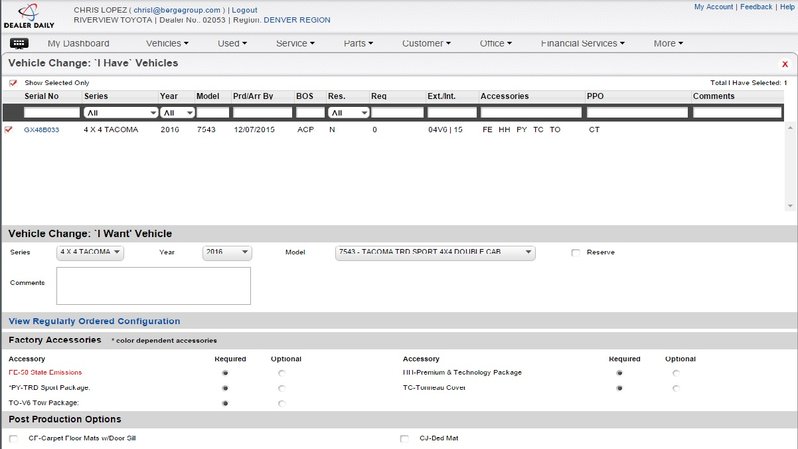Click the BOS filter field
This screenshot has height=449, width=798.
(x=310, y=113)
